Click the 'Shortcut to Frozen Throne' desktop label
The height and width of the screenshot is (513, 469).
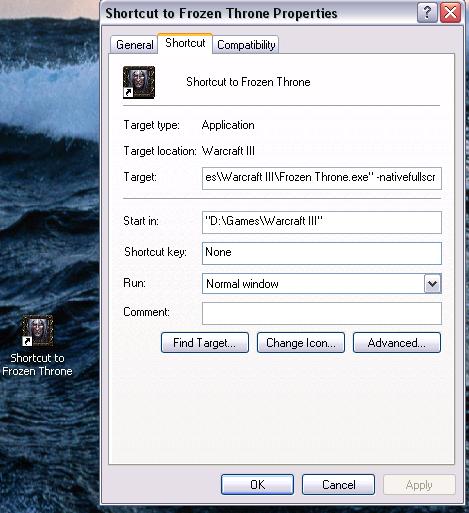[x=37, y=365]
